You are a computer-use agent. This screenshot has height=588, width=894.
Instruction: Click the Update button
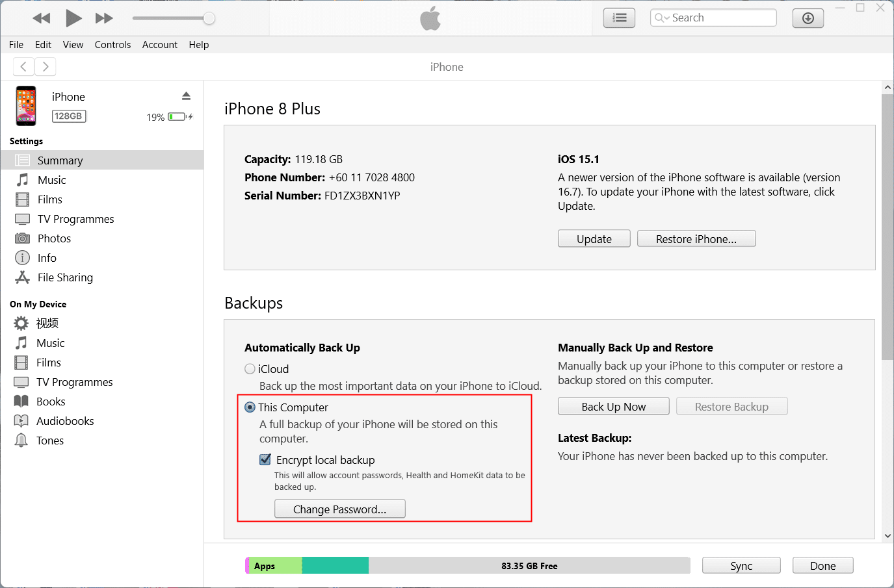[594, 239]
